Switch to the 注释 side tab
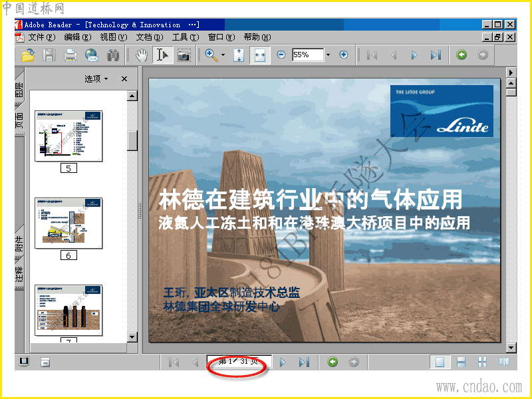532x399 pixels. [19, 274]
